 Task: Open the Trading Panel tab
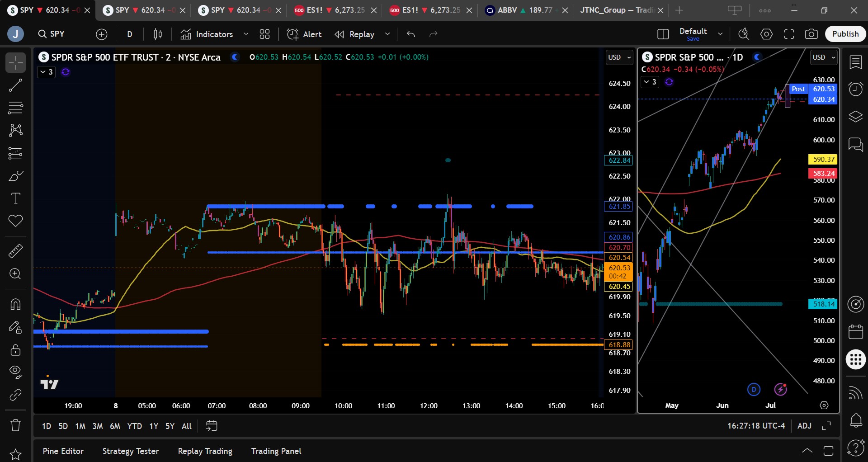coord(276,451)
